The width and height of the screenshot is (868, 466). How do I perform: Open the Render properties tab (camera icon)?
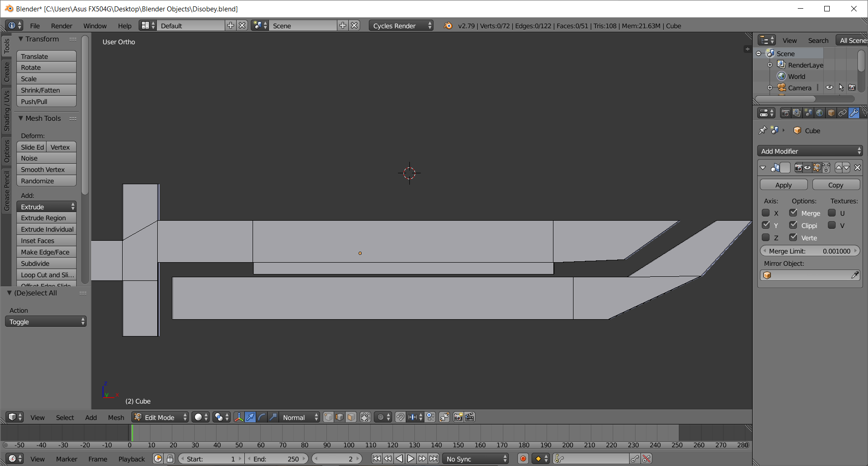pos(785,113)
